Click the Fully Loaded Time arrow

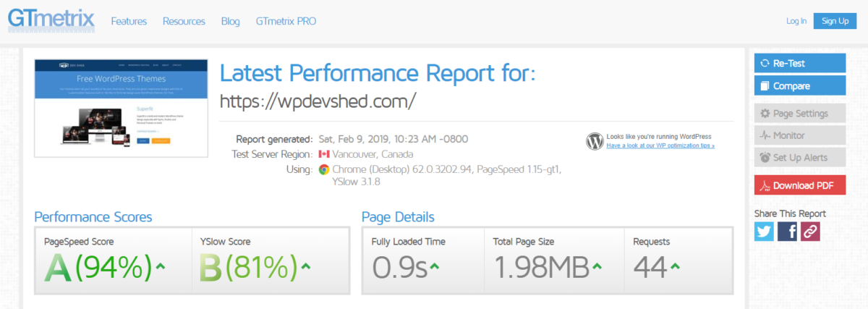[x=435, y=267]
